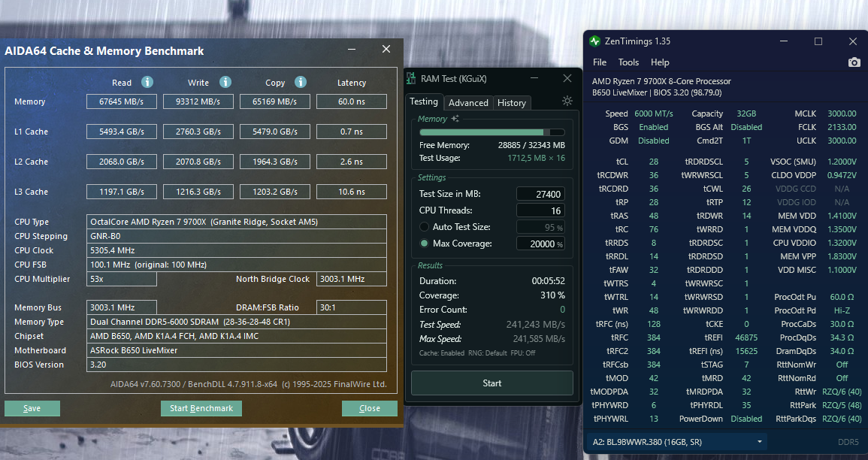
Task: Click the ProcOdt Pu value 60.0 Ω
Action: point(842,297)
